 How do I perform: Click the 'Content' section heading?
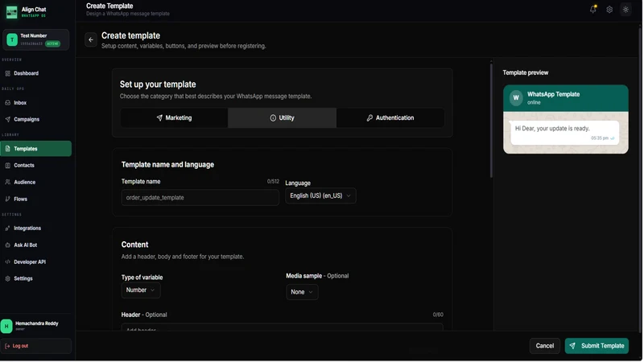(x=134, y=245)
